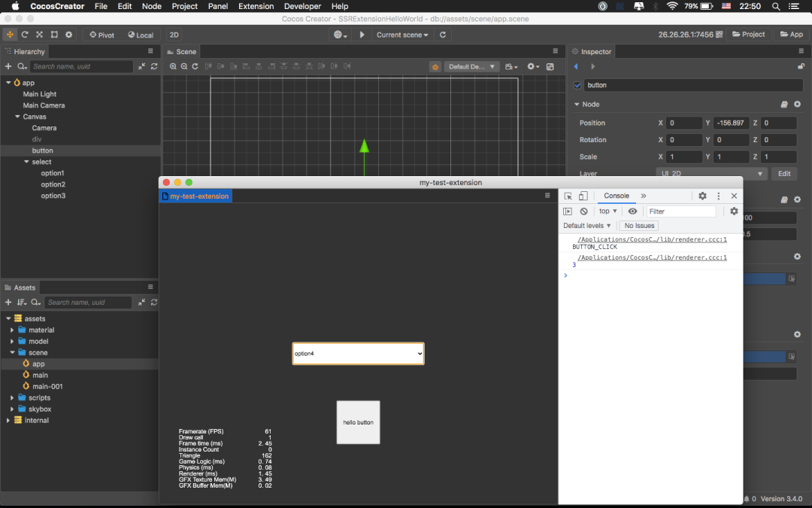Toggle the 2D view mode
The width and height of the screenshot is (812, 508).
click(x=174, y=35)
